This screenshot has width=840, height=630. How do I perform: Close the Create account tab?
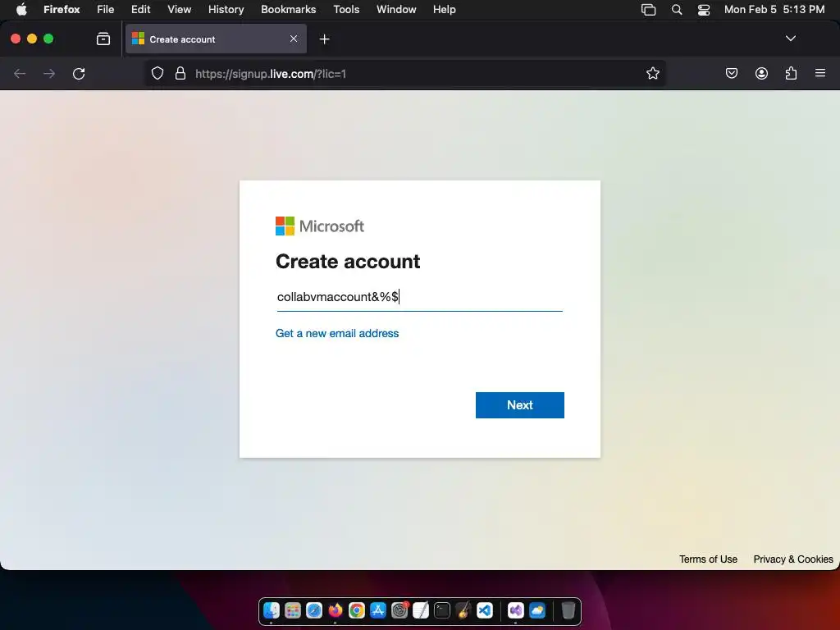coord(294,39)
